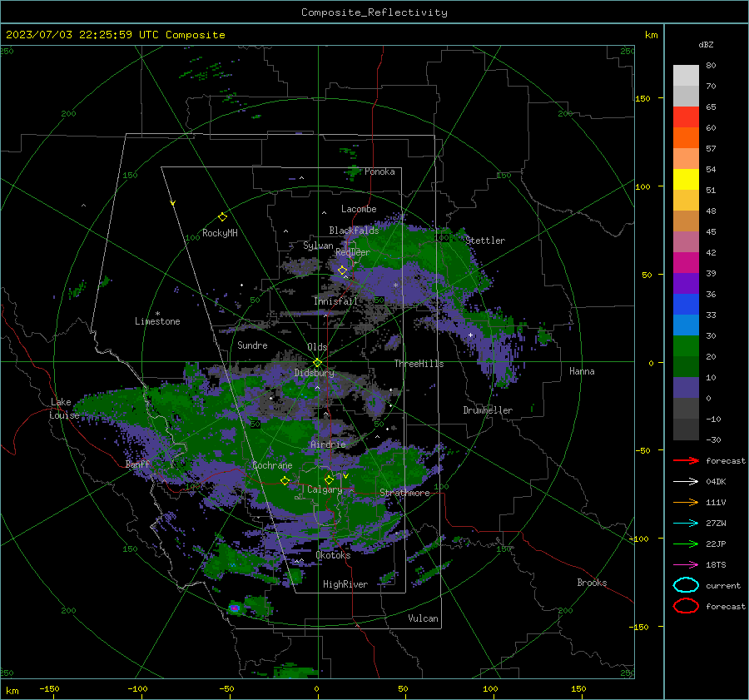Click the Cochrane label
This screenshot has height=700, width=749.
click(272, 465)
